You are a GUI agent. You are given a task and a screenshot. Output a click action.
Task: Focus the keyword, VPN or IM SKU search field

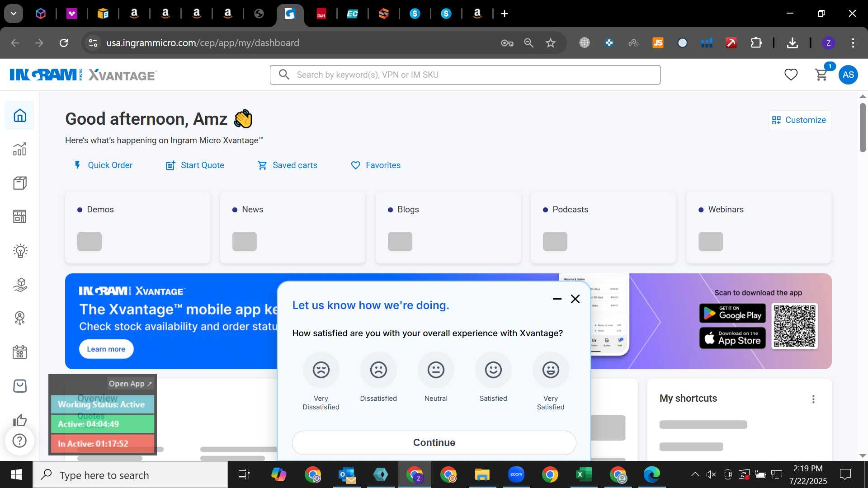[x=465, y=75]
